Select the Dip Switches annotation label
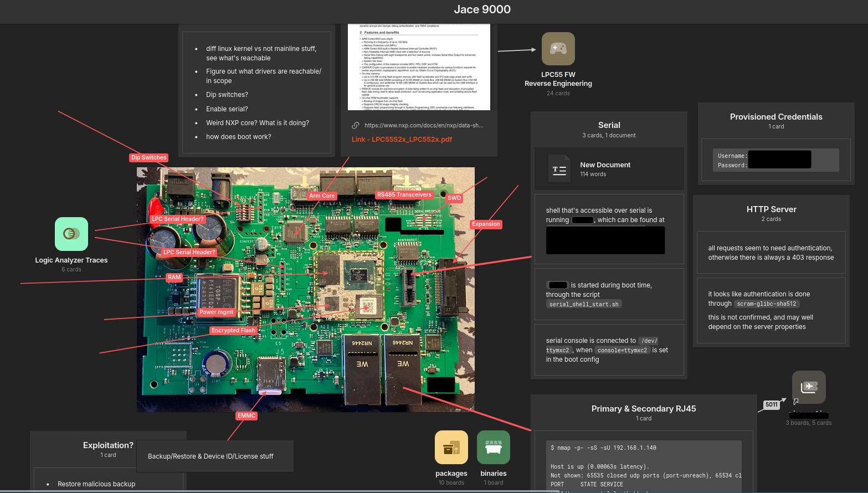Image resolution: width=868 pixels, height=493 pixels. coord(148,158)
